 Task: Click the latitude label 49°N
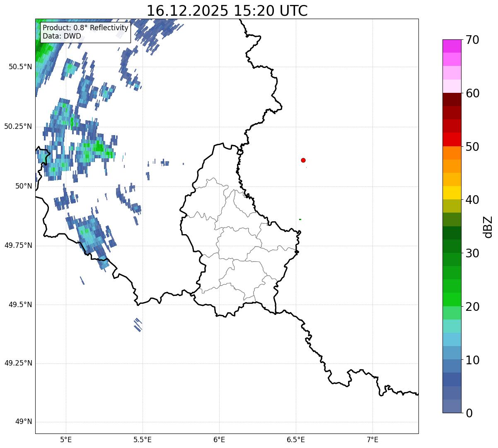(x=24, y=422)
